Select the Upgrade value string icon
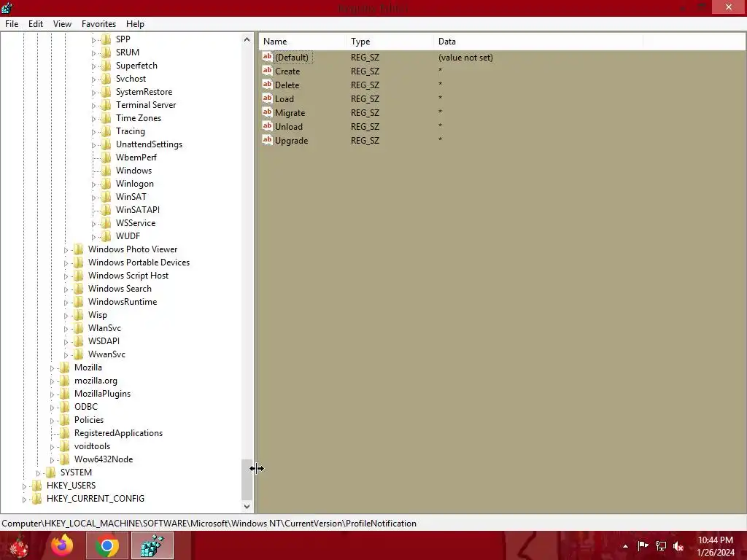This screenshot has width=747, height=560. point(267,139)
